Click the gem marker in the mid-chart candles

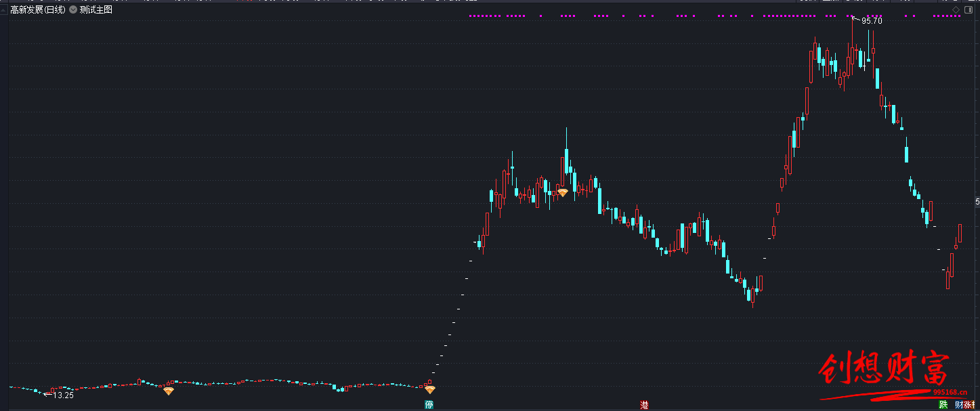click(562, 193)
